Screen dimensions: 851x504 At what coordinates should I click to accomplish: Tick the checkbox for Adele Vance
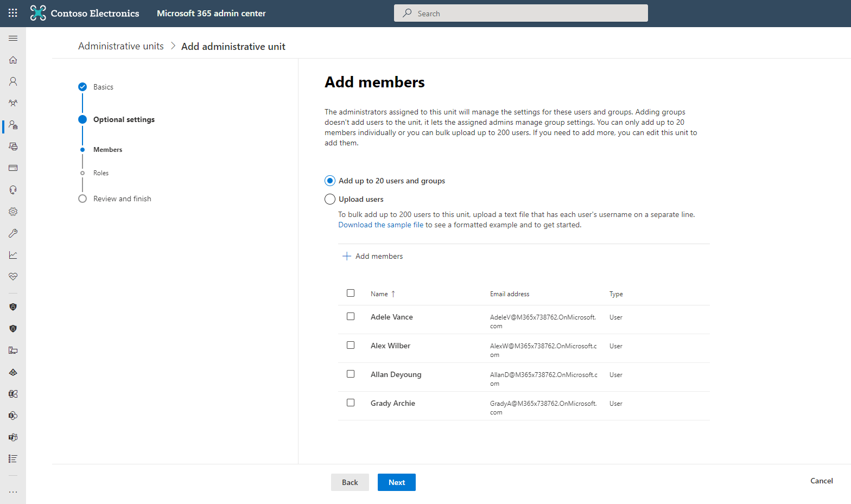pos(351,316)
